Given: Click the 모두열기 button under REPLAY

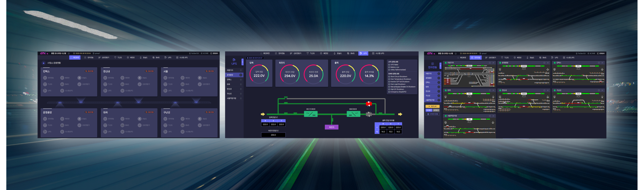Looking at the screenshot, I should pyautogui.click(x=429, y=110).
